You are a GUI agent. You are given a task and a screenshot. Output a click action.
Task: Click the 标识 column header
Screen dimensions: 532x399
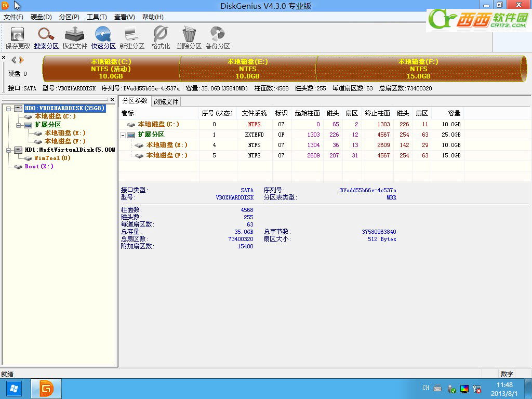point(282,113)
